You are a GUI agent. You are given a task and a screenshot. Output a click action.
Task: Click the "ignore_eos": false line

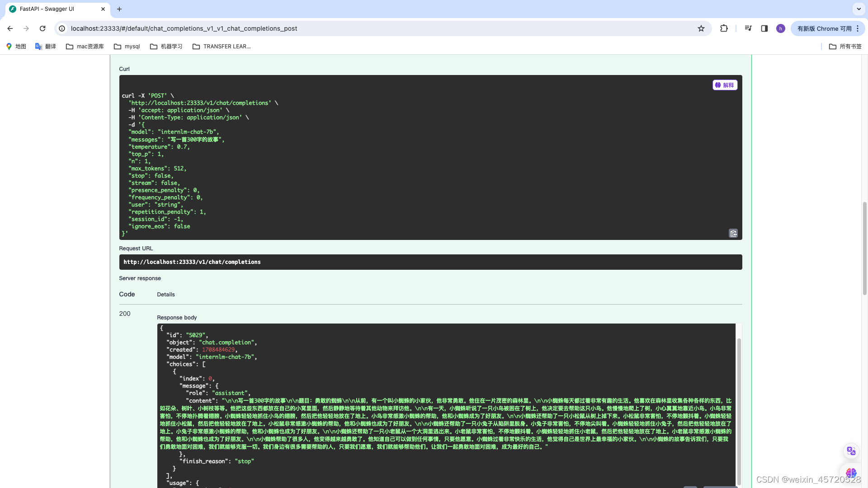(x=159, y=226)
